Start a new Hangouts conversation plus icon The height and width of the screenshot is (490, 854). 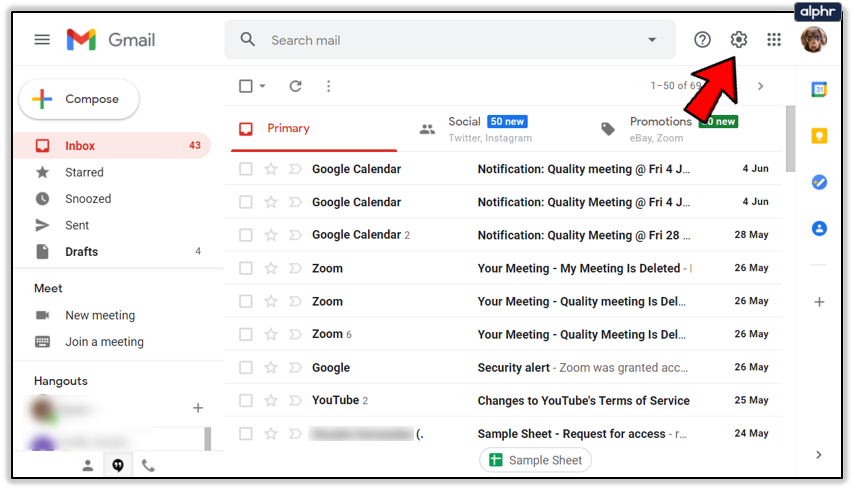[198, 408]
